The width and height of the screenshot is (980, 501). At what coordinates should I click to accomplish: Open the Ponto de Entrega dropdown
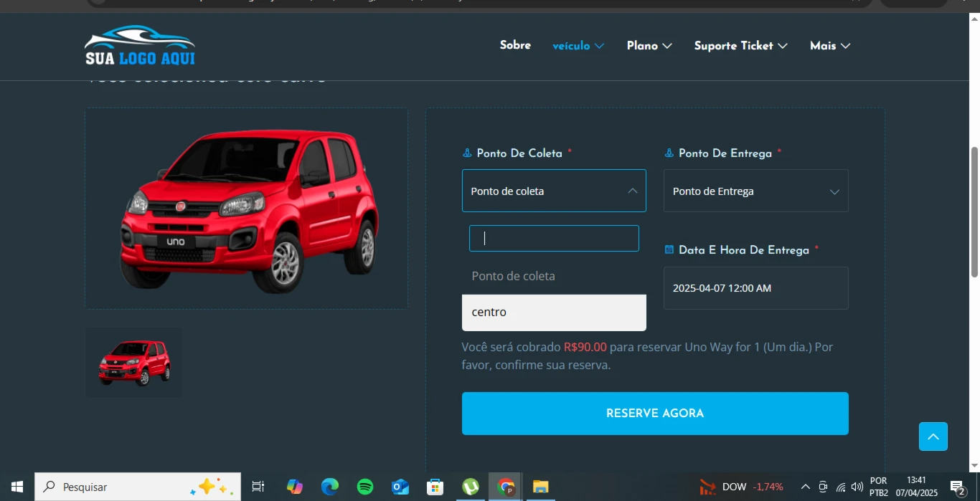[x=755, y=191]
